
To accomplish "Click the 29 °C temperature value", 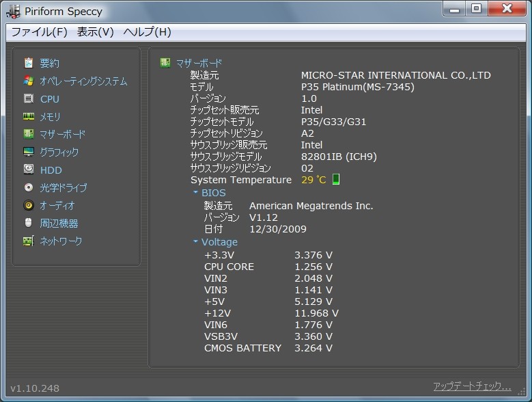I will (313, 180).
